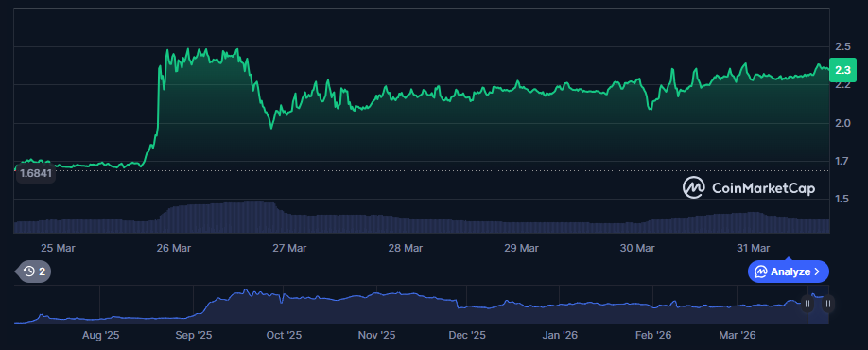This screenshot has width=868, height=350.
Task: Click the green 2.3 current price tag
Action: (x=842, y=70)
